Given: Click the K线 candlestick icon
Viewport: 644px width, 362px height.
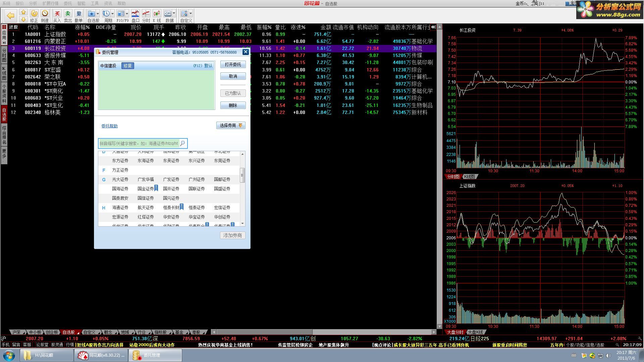Looking at the screenshot, I should tap(157, 13).
